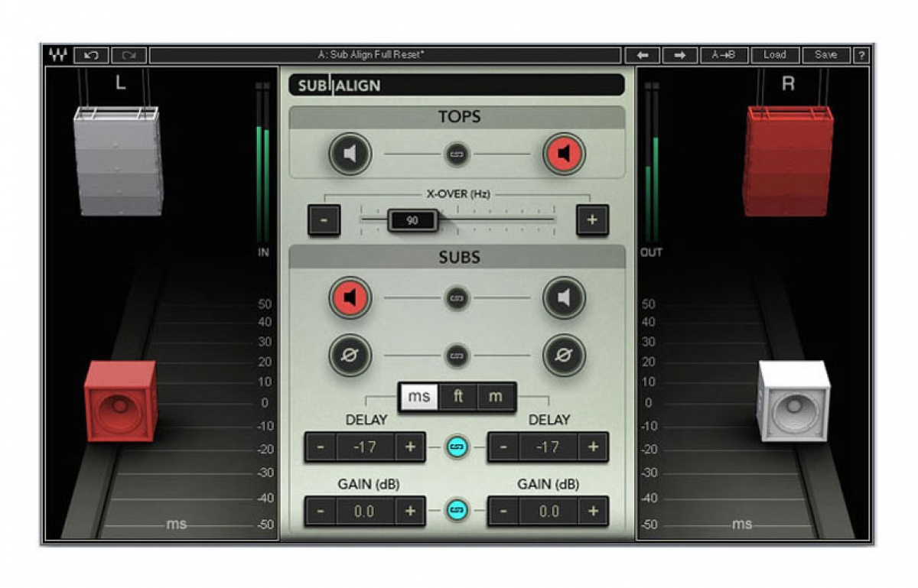Decrease right sub delay

504,447
